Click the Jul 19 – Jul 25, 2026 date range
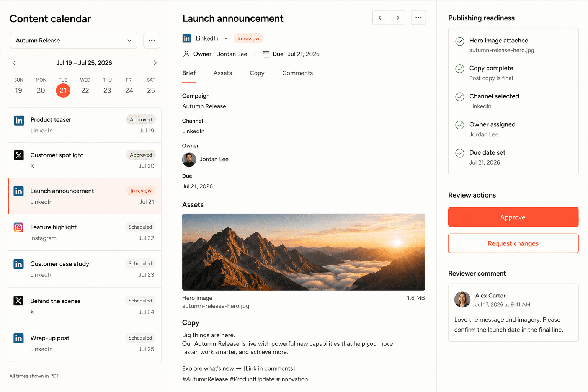588x392 pixels. click(x=84, y=63)
